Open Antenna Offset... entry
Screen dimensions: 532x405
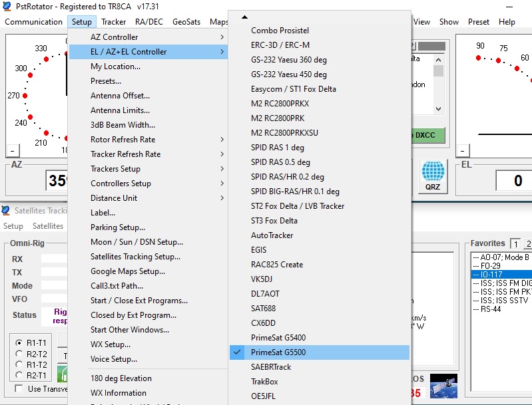(148, 96)
